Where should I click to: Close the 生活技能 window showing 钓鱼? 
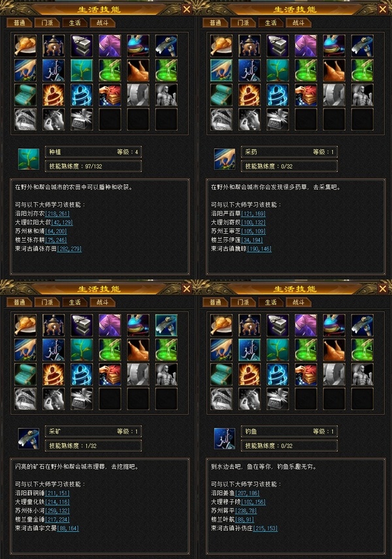(x=383, y=288)
